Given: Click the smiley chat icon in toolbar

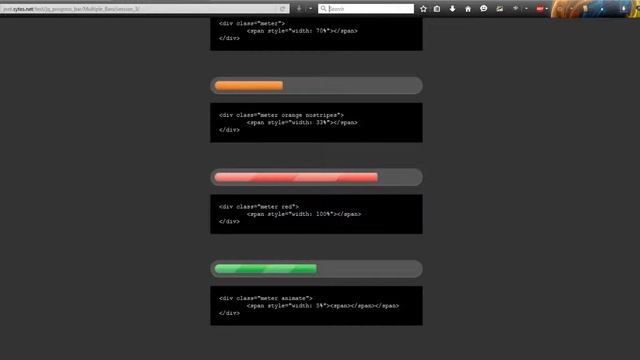Looking at the screenshot, I should [484, 9].
